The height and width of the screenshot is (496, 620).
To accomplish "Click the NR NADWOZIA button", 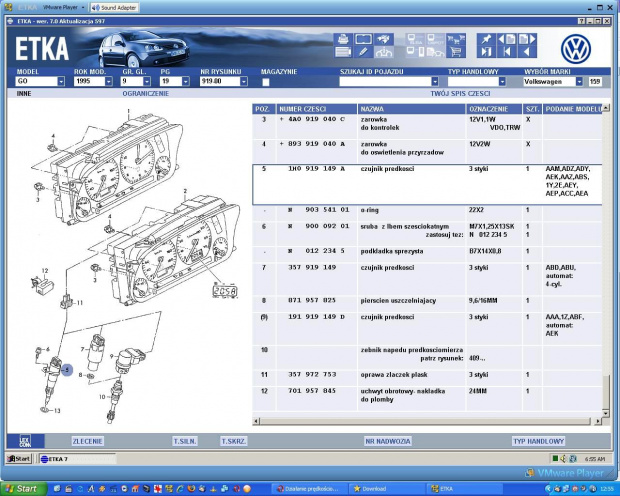I will click(x=388, y=441).
